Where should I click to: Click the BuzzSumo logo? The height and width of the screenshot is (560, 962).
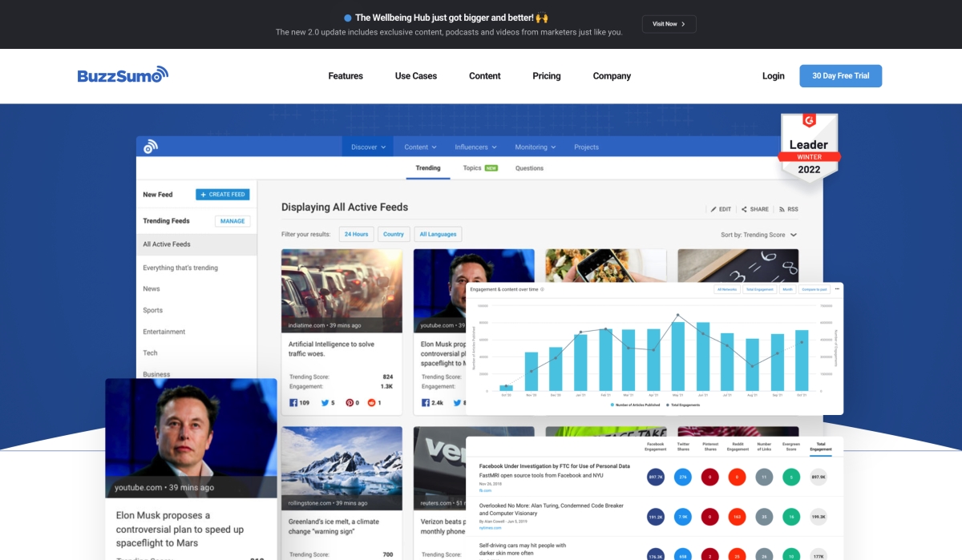(x=123, y=75)
